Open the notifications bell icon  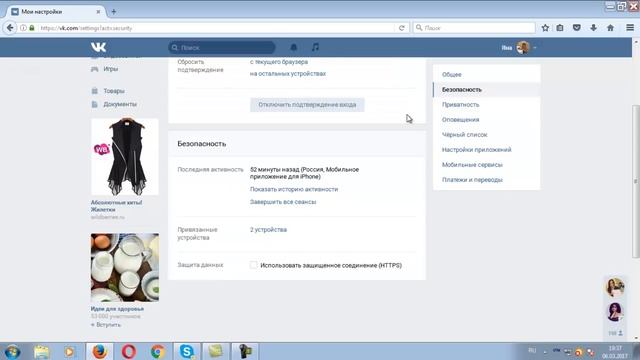coord(293,47)
